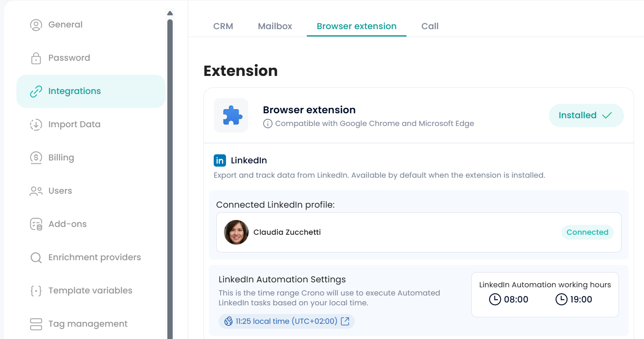The width and height of the screenshot is (644, 339).
Task: Click the compatibility info icon
Action: [267, 124]
